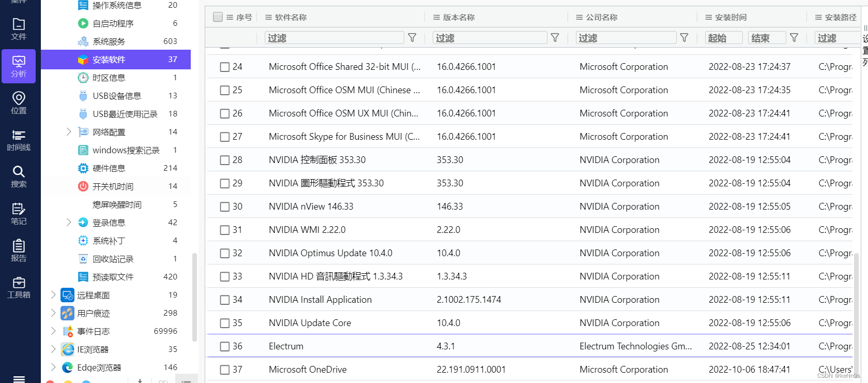This screenshot has width=868, height=383.
Task: Sort by 序号 column header
Action: pyautogui.click(x=244, y=17)
